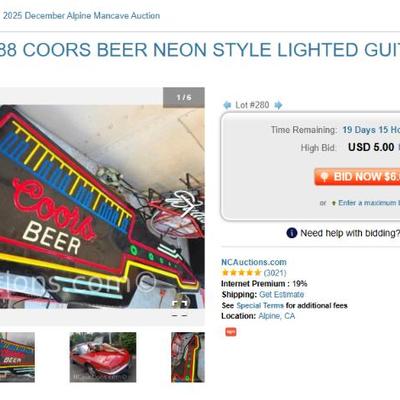Click the orange tag icon below location
This screenshot has width=400, height=400.
point(231,332)
